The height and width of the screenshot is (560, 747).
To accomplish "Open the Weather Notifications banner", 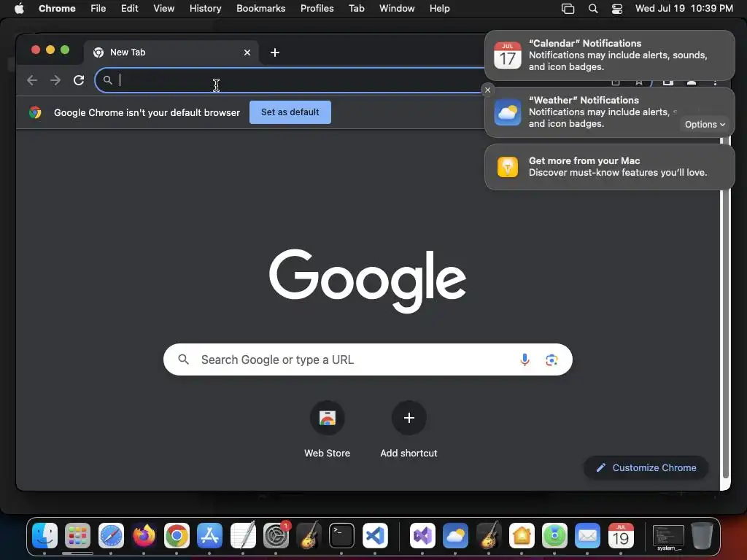I will [x=609, y=112].
